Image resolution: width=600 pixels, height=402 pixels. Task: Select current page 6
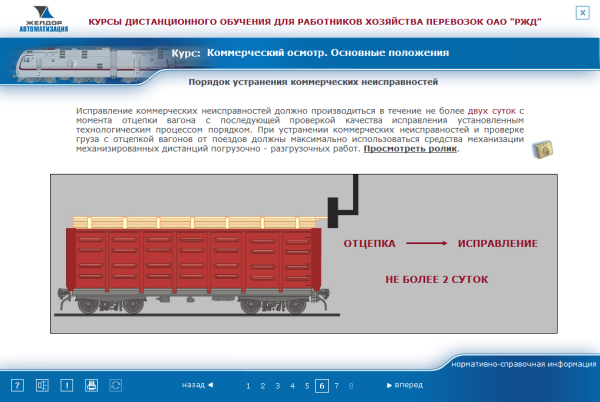pos(322,386)
